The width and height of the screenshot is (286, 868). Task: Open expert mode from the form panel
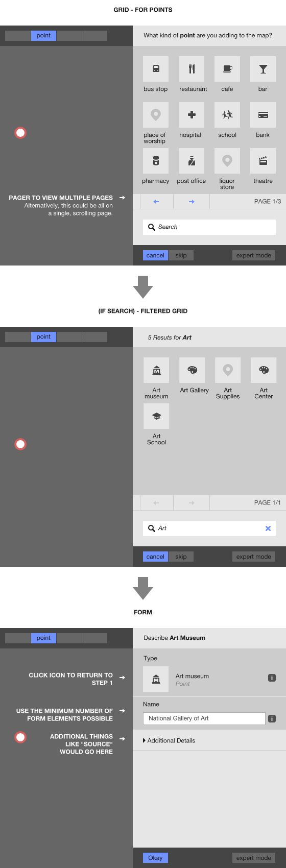(x=254, y=858)
